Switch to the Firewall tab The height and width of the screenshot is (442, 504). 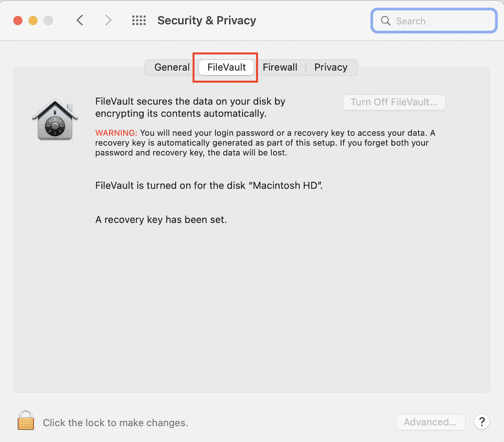pyautogui.click(x=280, y=67)
